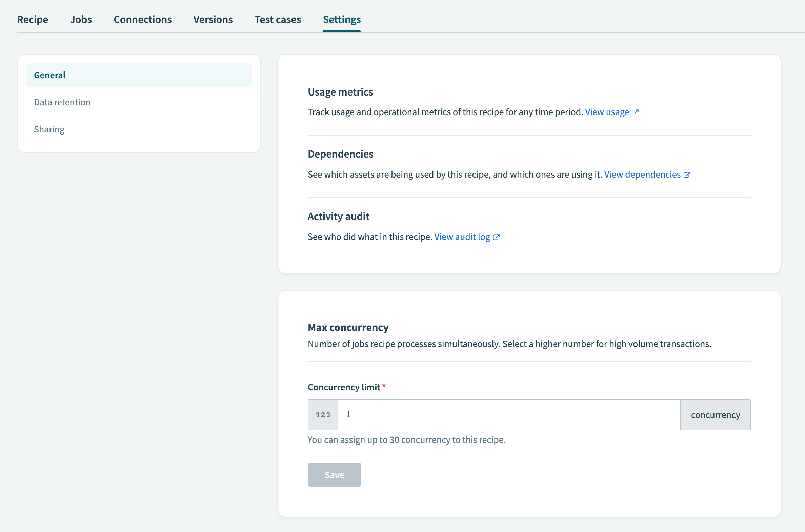Click external link icon beside View usage
The width and height of the screenshot is (805, 532).
coord(635,112)
